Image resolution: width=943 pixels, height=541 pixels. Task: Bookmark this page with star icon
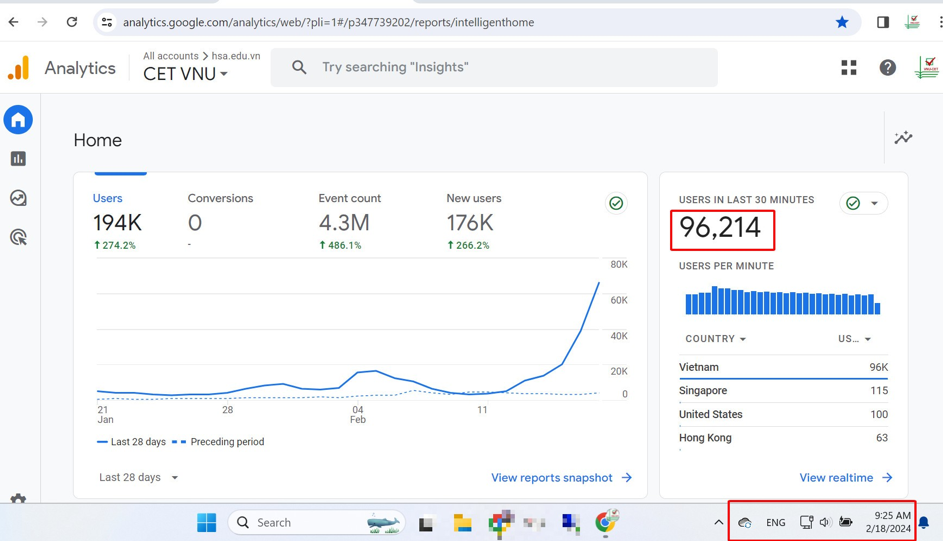point(842,22)
